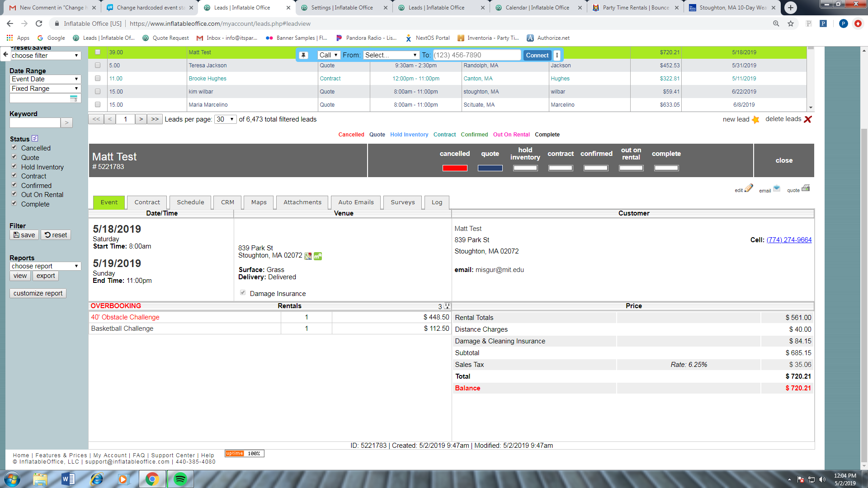The image size is (868, 488).
Task: Click the red cancelled status swatch
Action: (455, 168)
